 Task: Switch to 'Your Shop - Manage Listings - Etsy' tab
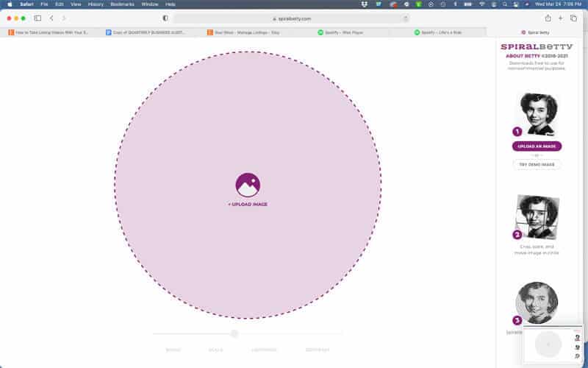point(243,32)
